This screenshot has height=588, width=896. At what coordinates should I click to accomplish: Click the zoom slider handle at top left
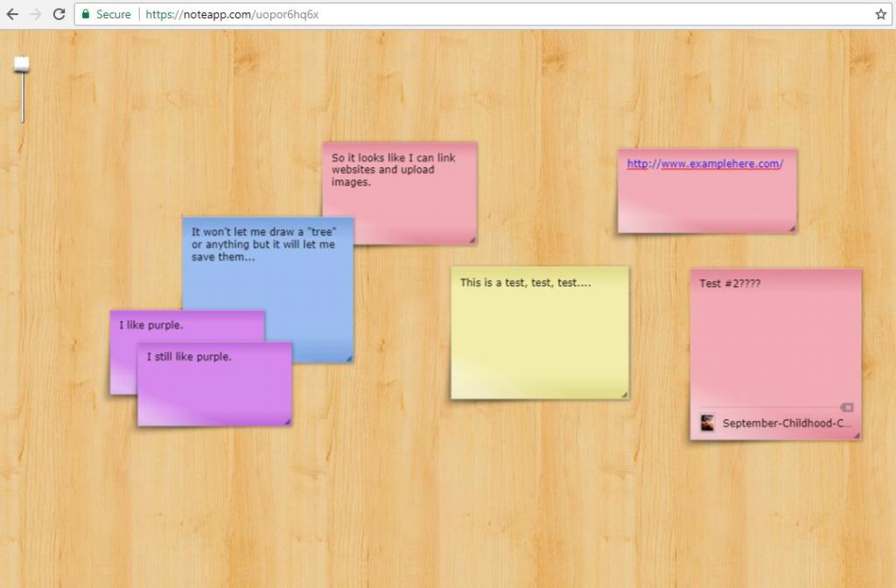click(x=22, y=63)
